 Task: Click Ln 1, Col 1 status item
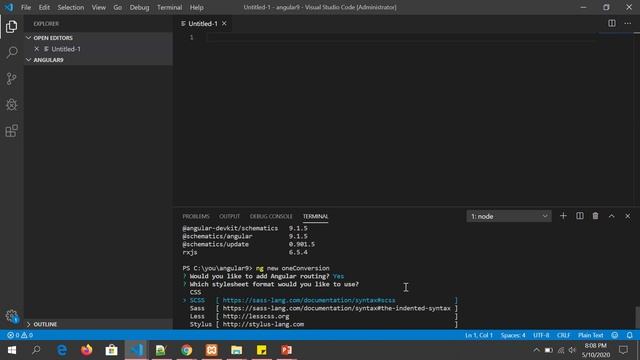point(479,335)
